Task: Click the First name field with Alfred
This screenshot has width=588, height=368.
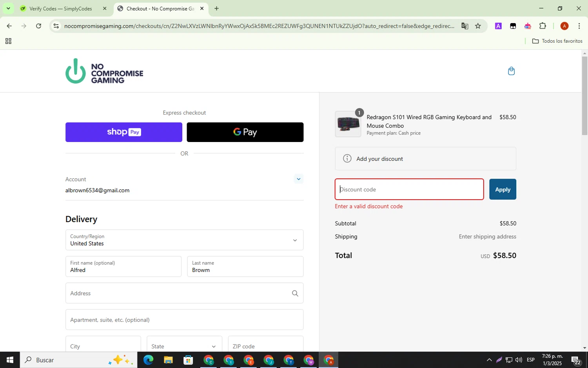Action: point(123,266)
